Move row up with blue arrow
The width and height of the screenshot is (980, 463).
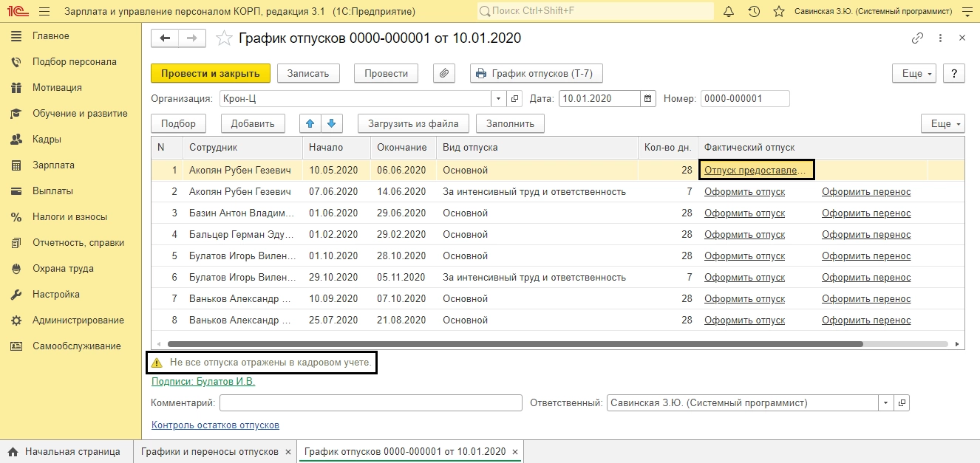[310, 123]
